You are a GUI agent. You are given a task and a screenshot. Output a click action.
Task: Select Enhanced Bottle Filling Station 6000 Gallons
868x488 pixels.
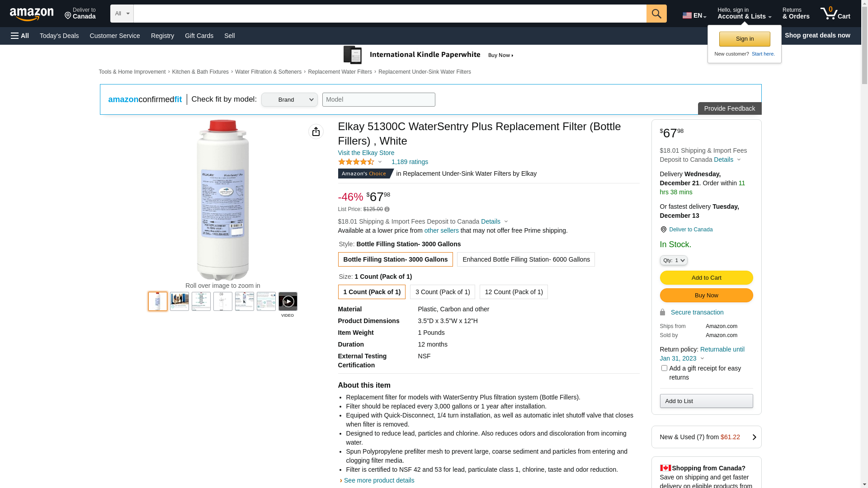(x=526, y=259)
